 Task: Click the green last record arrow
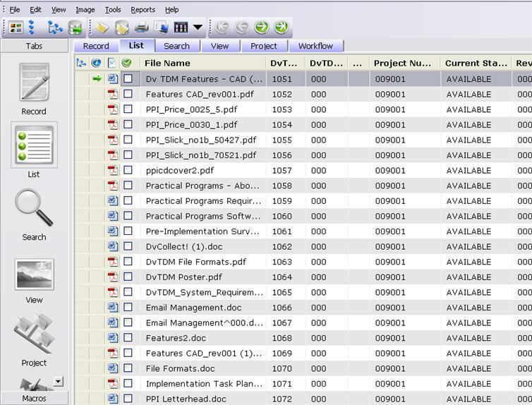click(x=281, y=28)
